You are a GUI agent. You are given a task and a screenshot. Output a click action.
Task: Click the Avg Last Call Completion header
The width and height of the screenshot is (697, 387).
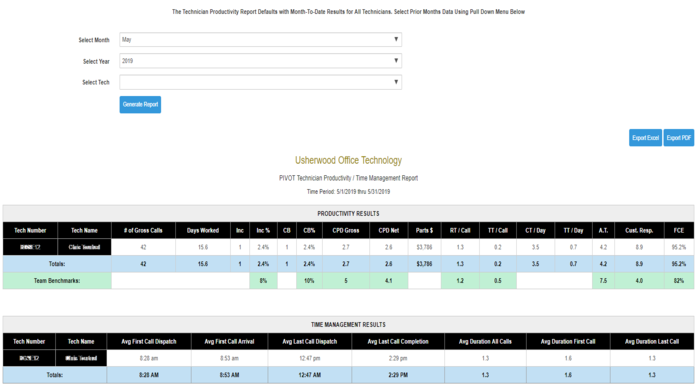398,341
